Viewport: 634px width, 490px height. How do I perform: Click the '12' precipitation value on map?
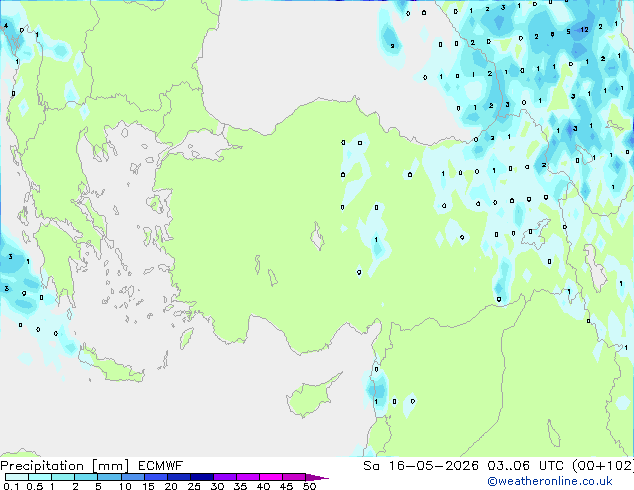584,30
